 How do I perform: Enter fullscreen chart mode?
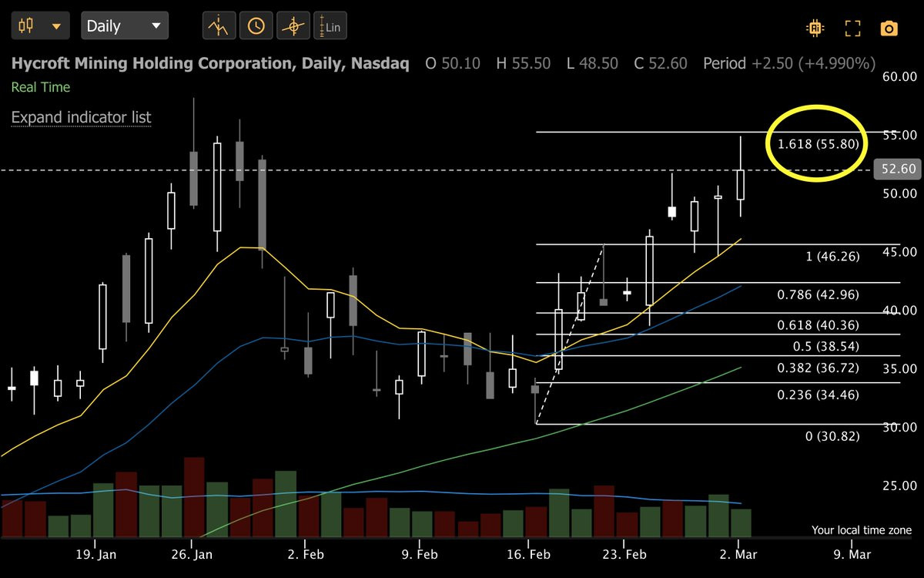852,29
